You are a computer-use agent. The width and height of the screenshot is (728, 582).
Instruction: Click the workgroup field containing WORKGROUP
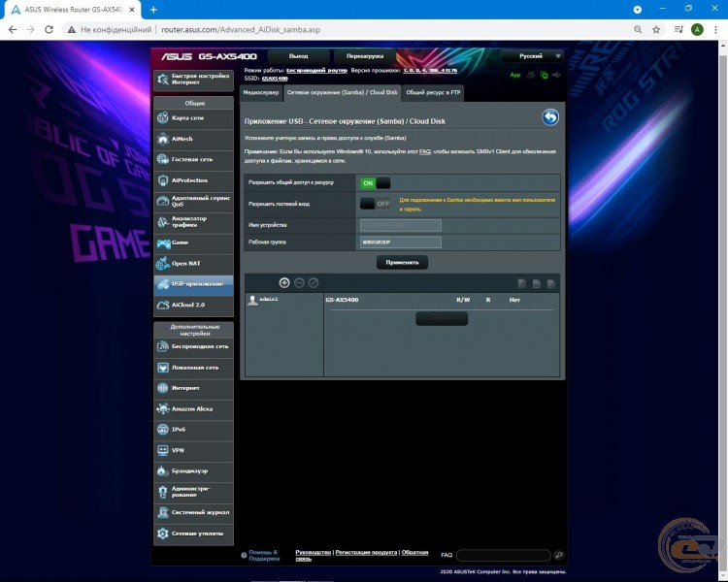click(401, 242)
